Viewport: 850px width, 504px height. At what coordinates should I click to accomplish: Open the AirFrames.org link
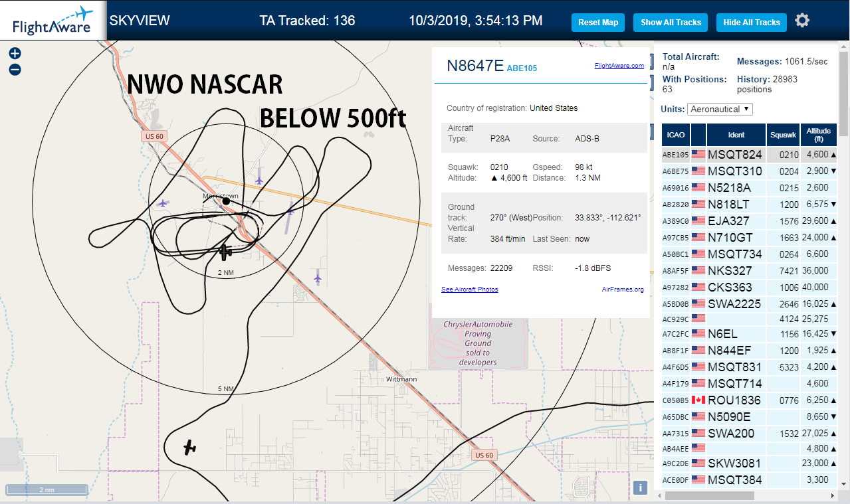pos(623,289)
